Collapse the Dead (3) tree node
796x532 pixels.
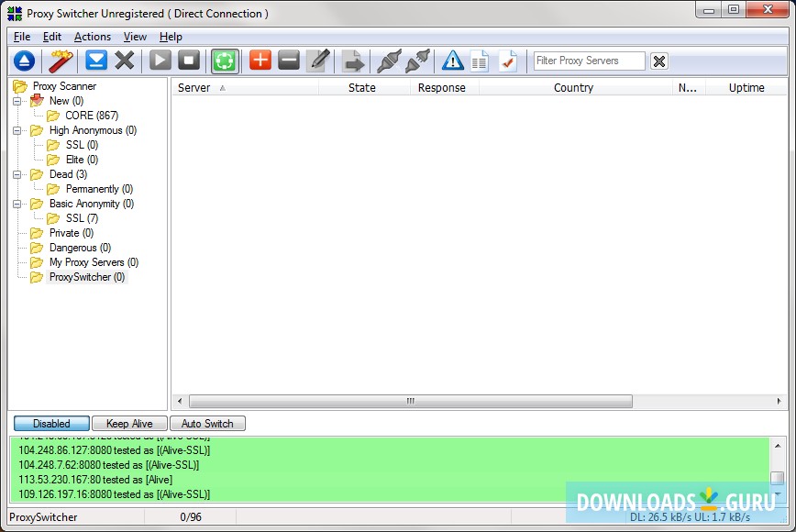(x=17, y=174)
